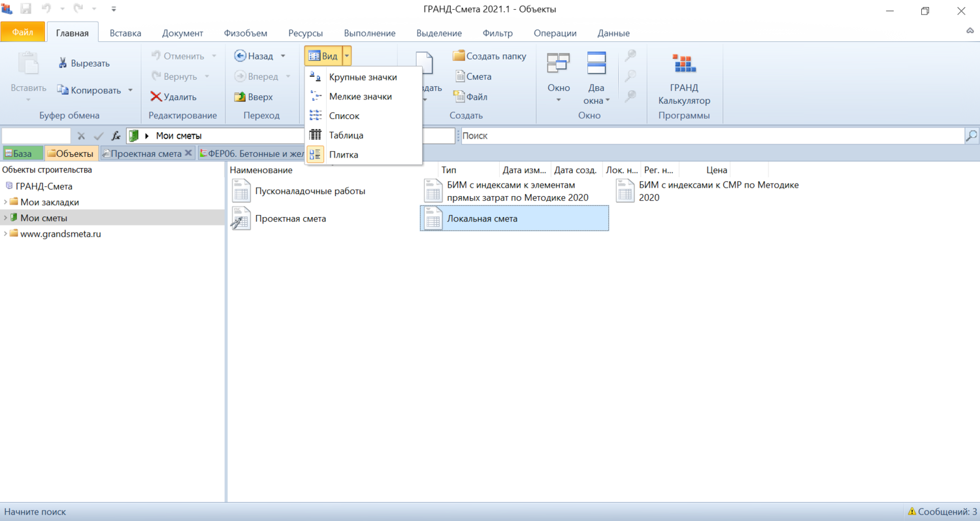Click the name box left of the formula bar
980x521 pixels.
36,136
